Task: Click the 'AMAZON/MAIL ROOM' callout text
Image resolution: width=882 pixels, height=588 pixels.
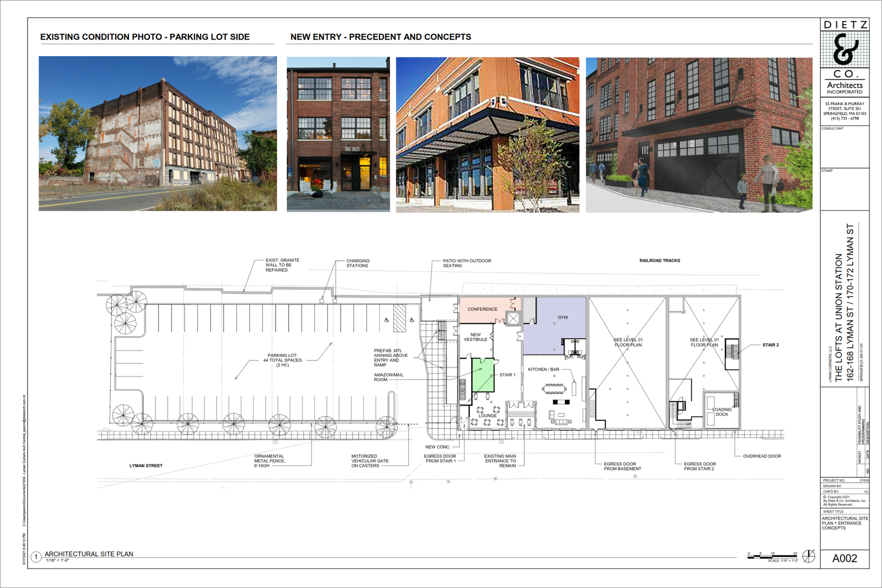Action: click(389, 377)
